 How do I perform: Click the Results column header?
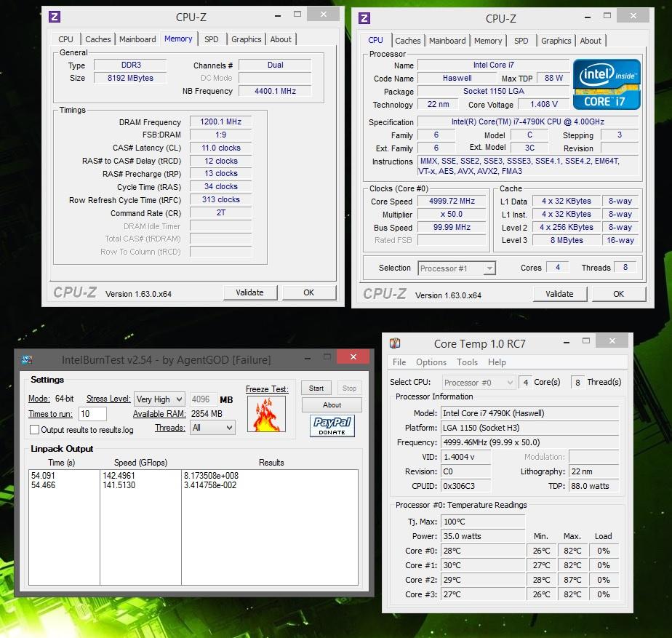click(271, 463)
